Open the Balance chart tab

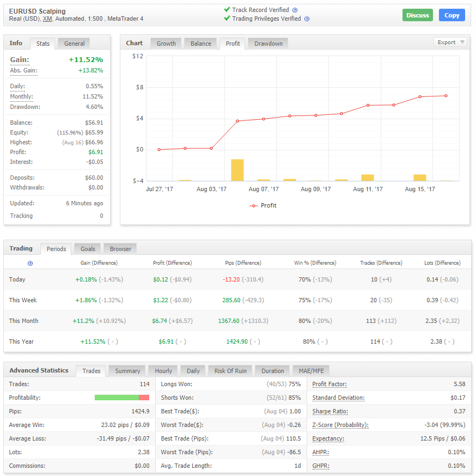(200, 44)
